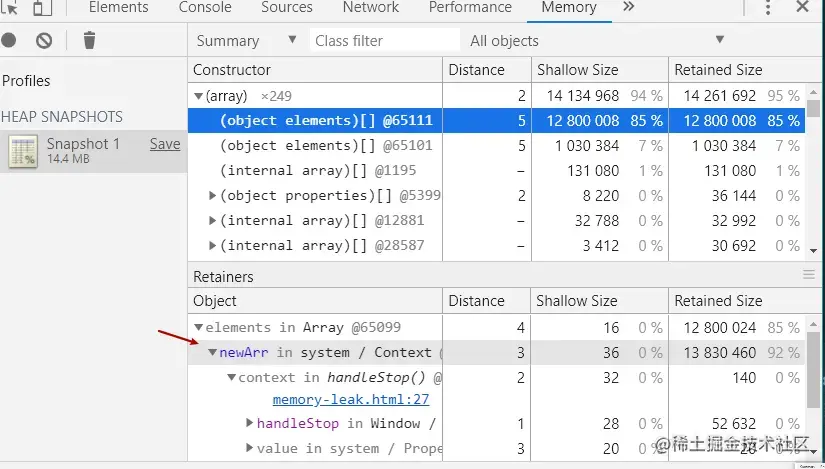Select the (internal array)[] @1195 row
The height and width of the screenshot is (469, 825).
(x=496, y=171)
